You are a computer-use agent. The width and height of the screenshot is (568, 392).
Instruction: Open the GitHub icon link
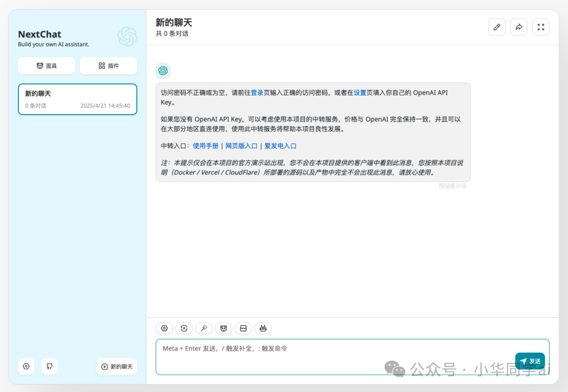pos(49,366)
